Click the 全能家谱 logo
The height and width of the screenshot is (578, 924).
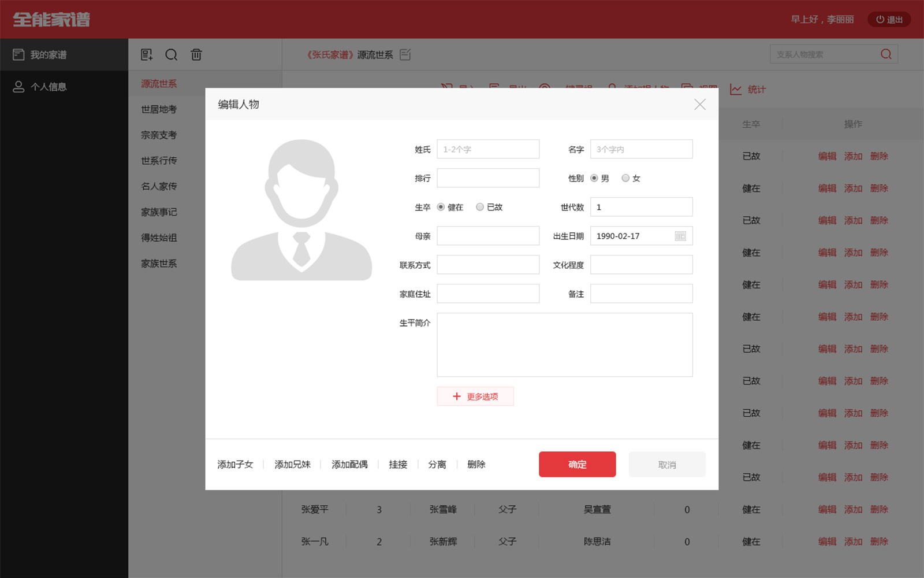(x=52, y=20)
